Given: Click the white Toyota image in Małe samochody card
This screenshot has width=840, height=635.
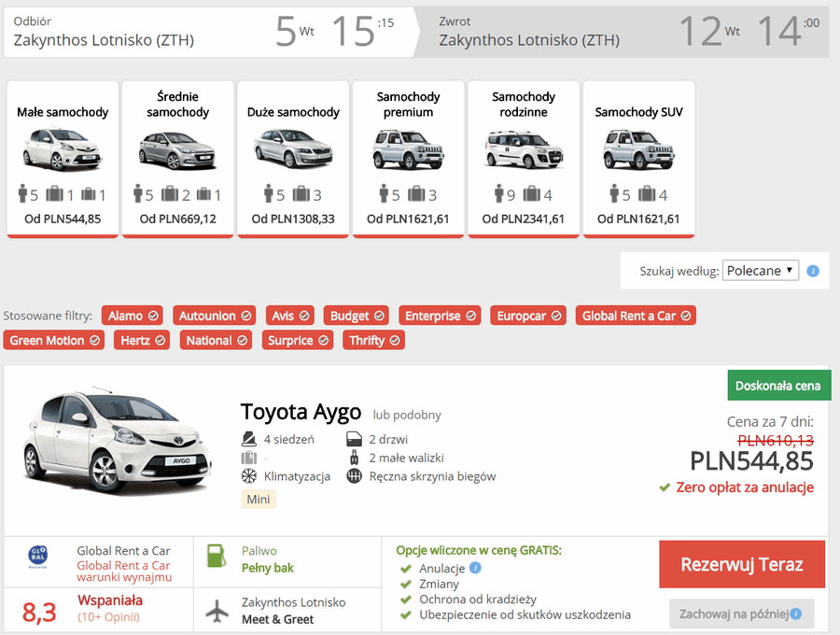Looking at the screenshot, I should pyautogui.click(x=63, y=149).
